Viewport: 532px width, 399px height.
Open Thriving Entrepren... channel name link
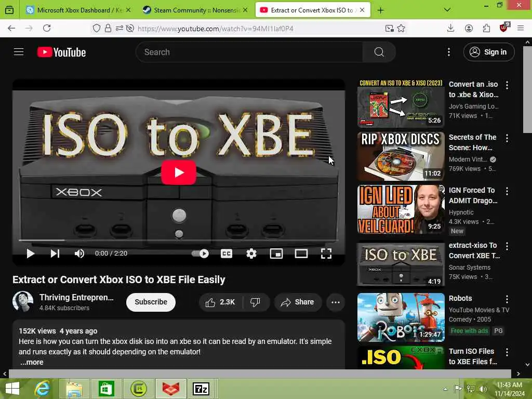[x=76, y=297]
